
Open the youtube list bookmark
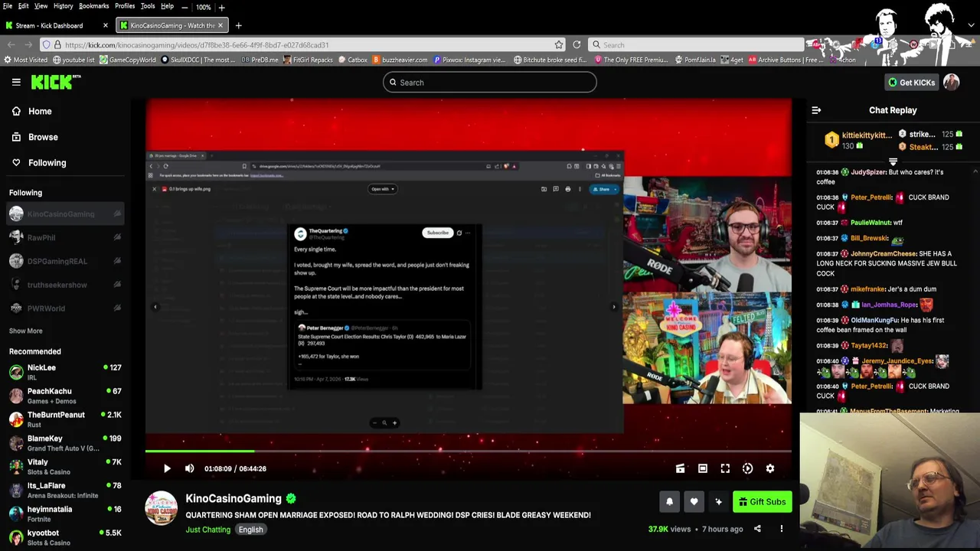click(x=73, y=60)
